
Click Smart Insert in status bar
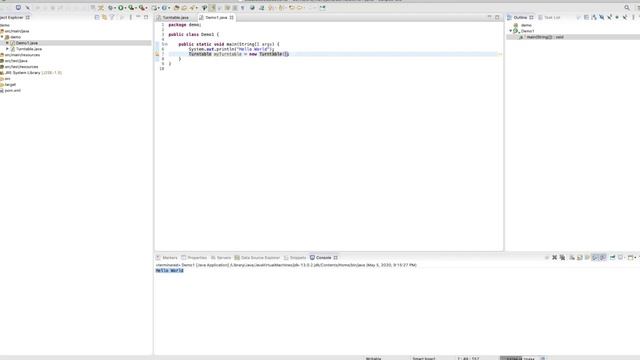coord(424,358)
